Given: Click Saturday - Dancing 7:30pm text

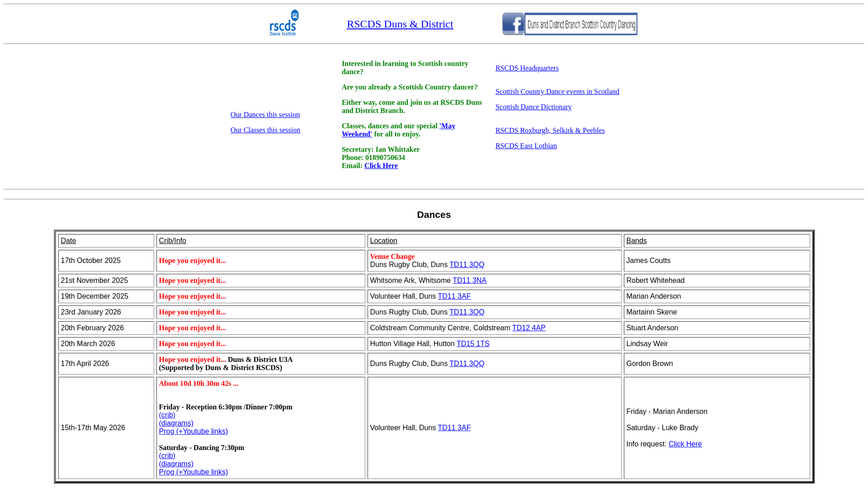Looking at the screenshot, I should pos(201,448).
